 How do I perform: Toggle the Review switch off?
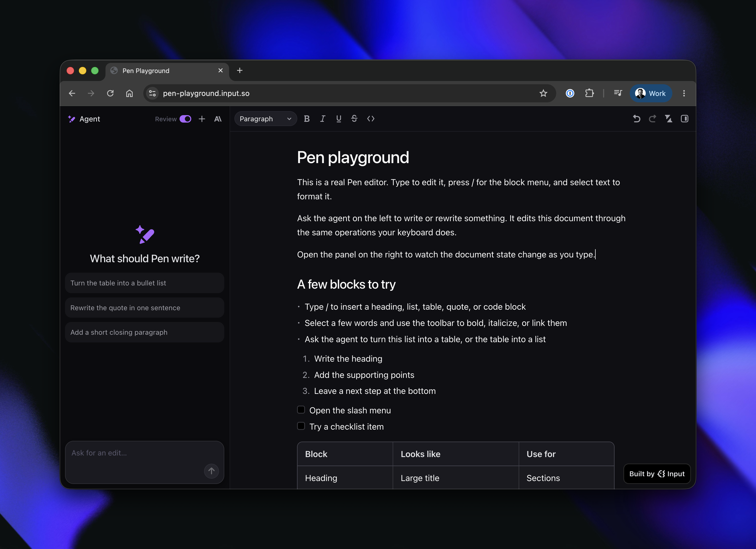(185, 119)
